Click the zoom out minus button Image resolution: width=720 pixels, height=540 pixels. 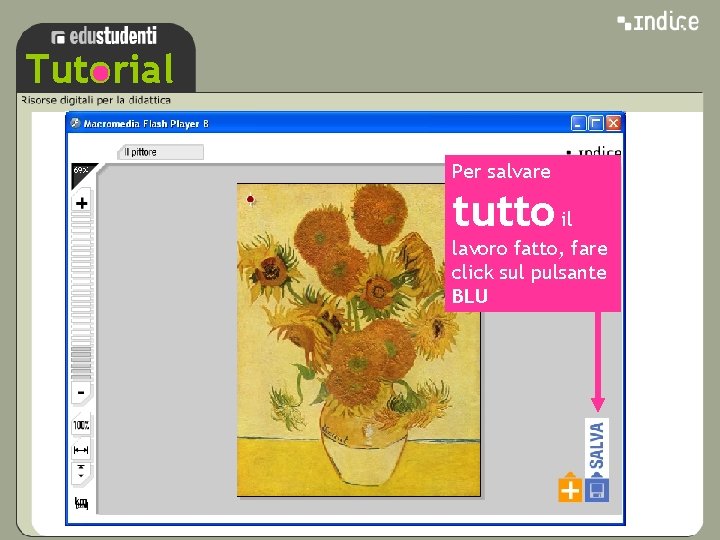coord(81,393)
